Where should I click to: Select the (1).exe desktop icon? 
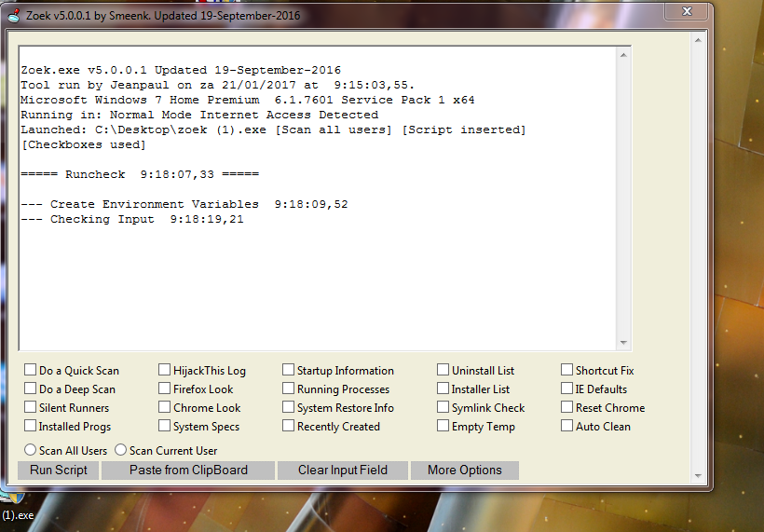pyautogui.click(x=17, y=509)
